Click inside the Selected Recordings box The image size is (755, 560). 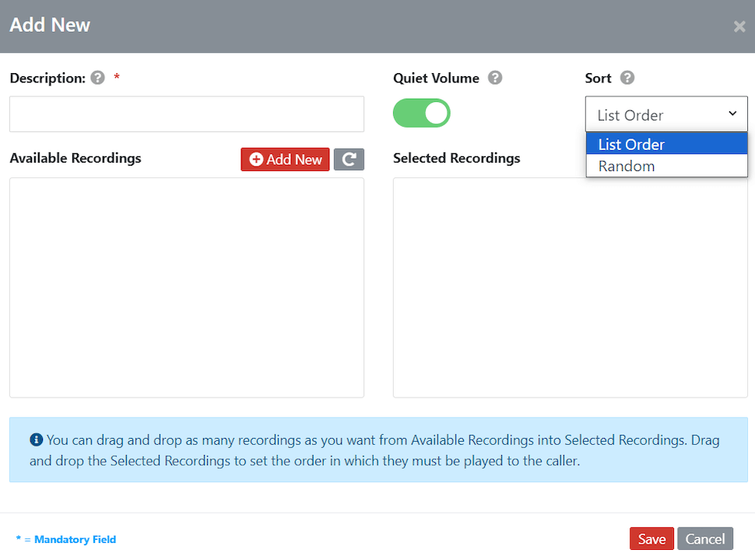click(571, 288)
